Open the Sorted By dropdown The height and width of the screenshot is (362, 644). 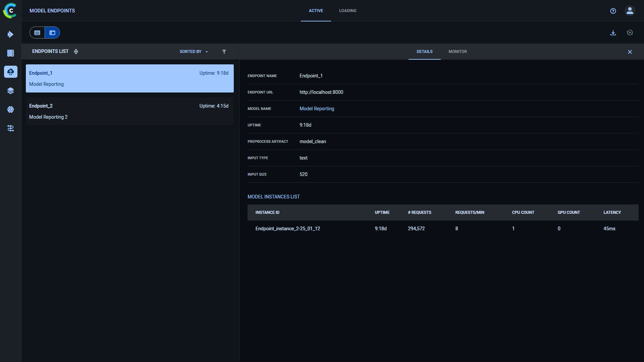[194, 52]
